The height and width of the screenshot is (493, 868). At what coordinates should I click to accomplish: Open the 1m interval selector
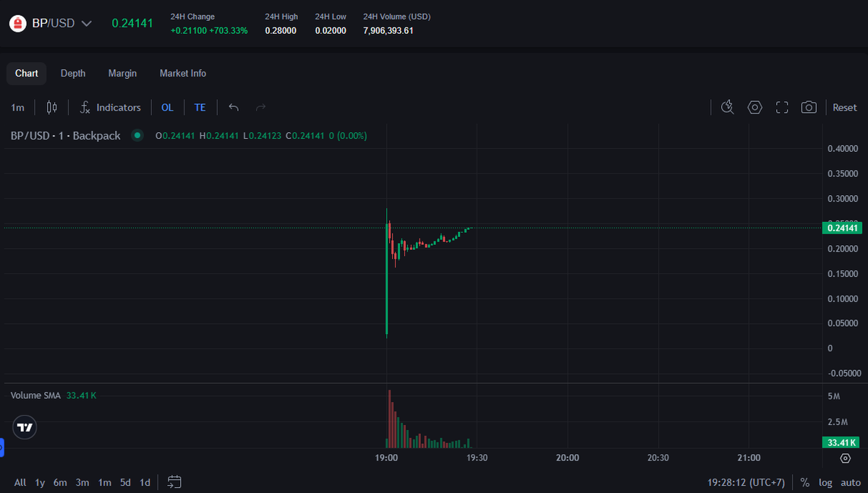(x=17, y=107)
